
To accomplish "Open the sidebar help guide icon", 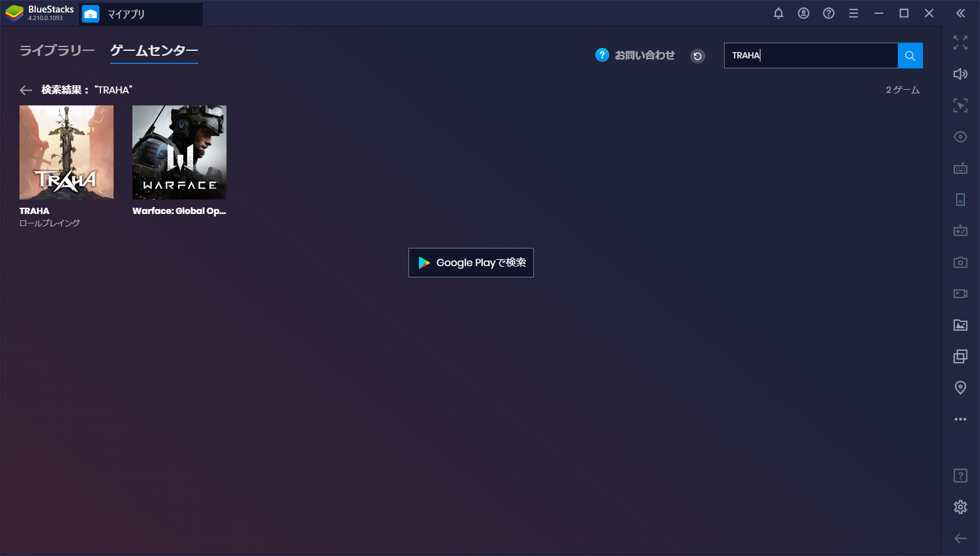I will click(x=961, y=476).
